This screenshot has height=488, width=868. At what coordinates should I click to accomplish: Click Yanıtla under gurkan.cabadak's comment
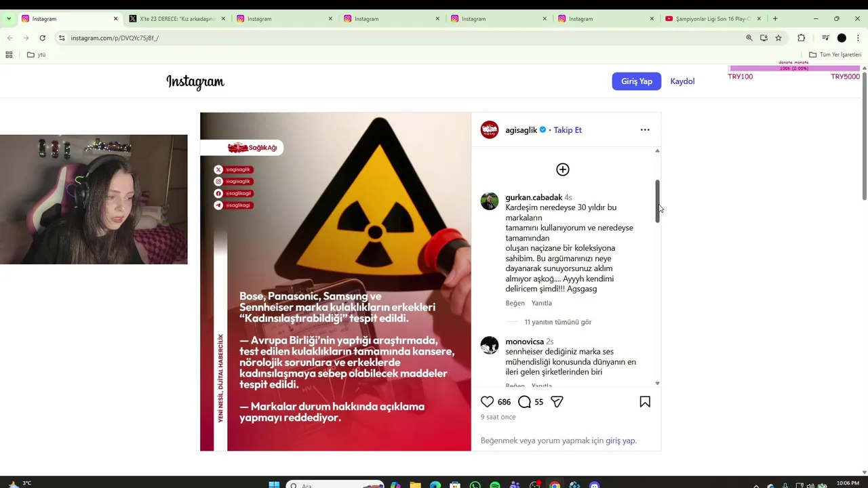(x=541, y=303)
